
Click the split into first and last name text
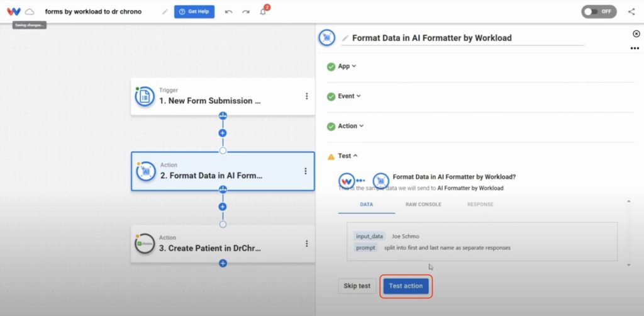point(447,248)
